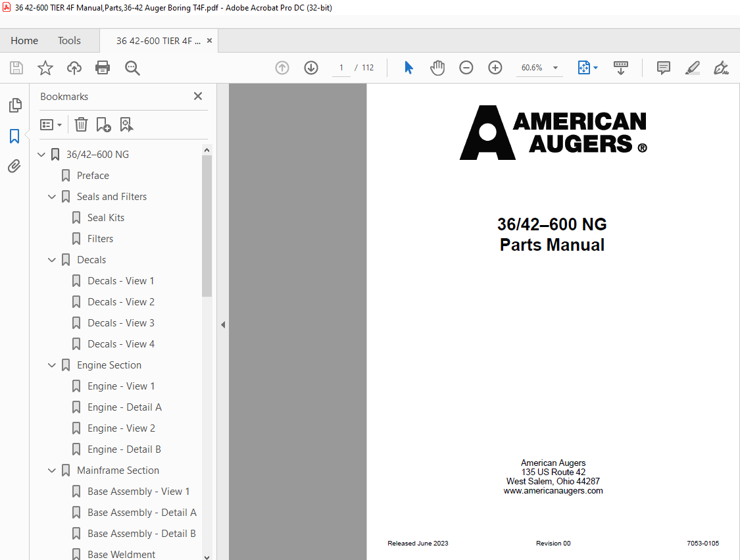Open Base Assembly - Detail A bookmark
This screenshot has width=740, height=560.
142,513
